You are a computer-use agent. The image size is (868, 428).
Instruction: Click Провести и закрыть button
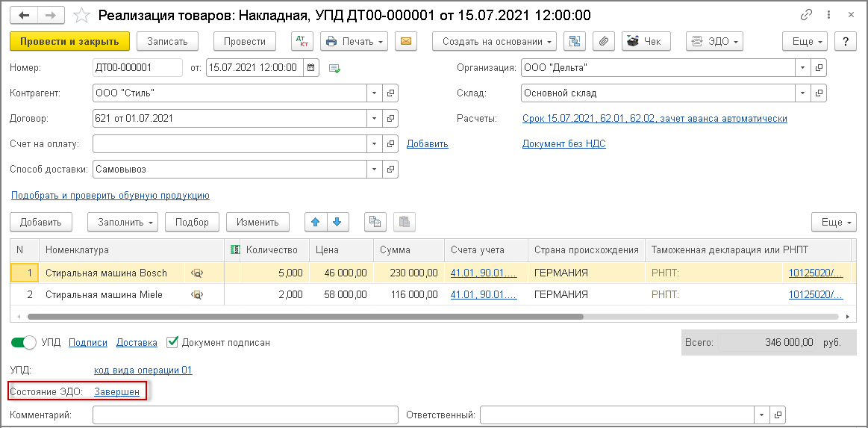pos(69,42)
